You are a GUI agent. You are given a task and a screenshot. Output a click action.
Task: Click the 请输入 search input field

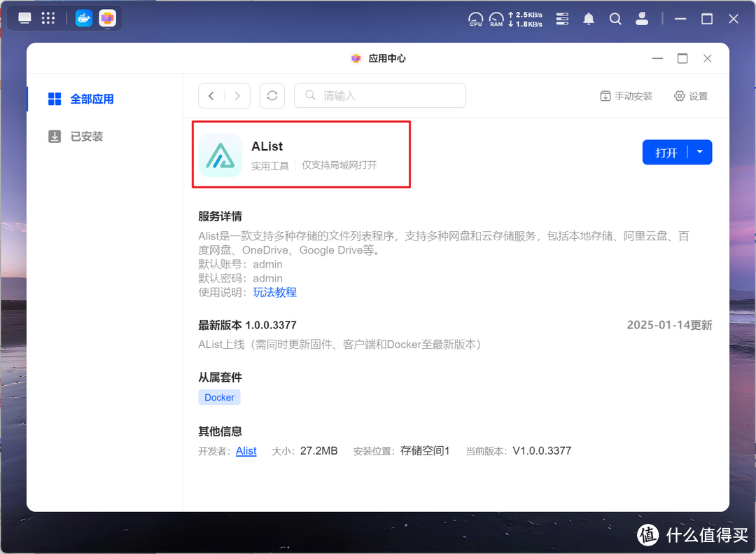coord(379,95)
